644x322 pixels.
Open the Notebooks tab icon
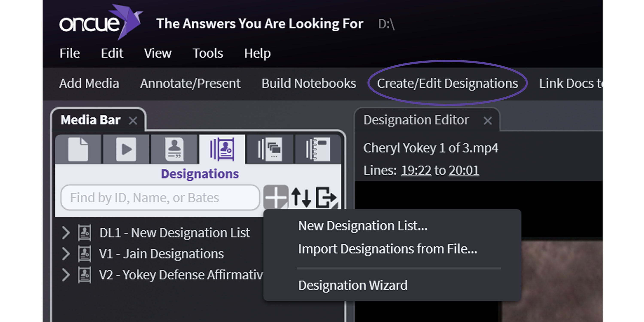point(318,149)
